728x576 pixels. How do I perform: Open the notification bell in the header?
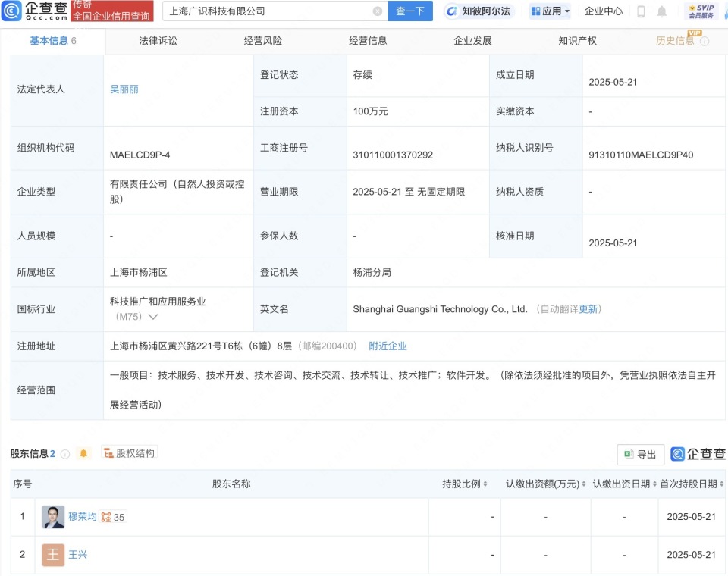click(661, 11)
